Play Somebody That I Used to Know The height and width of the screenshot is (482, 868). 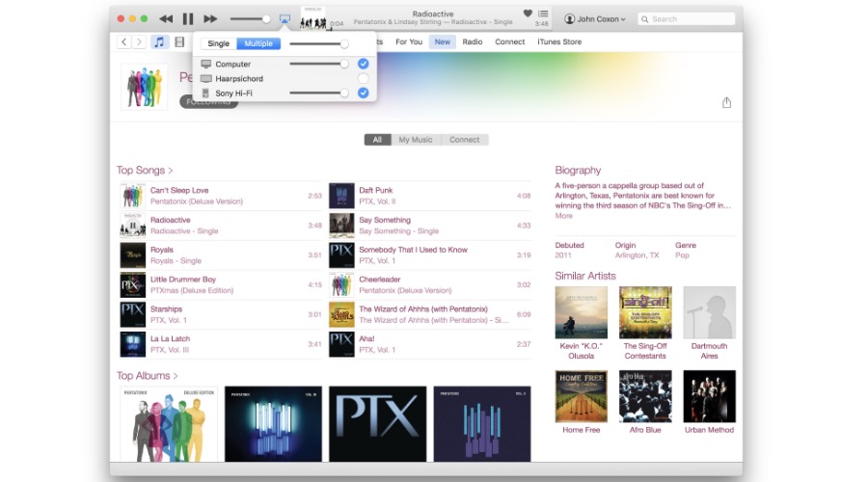click(x=430, y=255)
